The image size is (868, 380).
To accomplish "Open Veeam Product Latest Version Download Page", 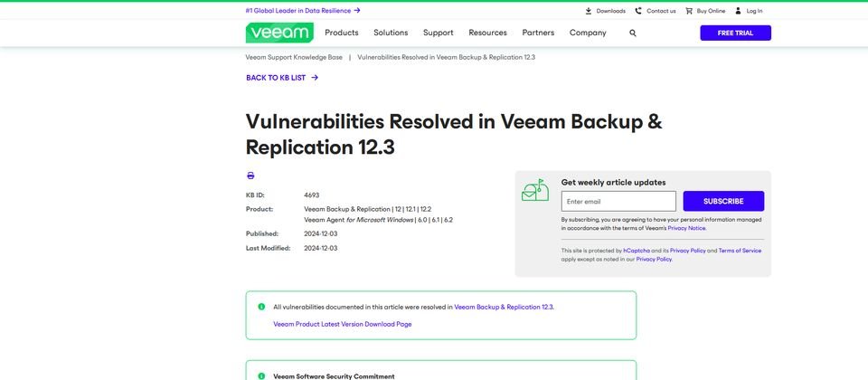I will 343,324.
